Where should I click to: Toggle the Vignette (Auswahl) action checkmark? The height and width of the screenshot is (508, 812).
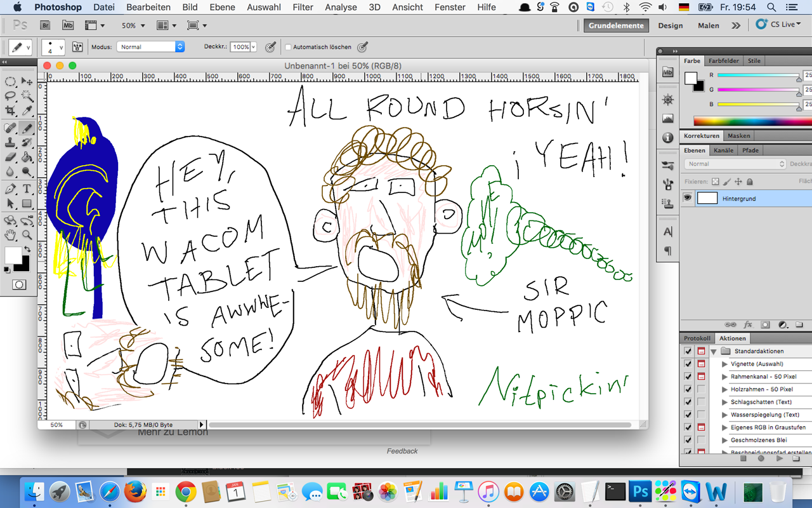[x=688, y=364]
